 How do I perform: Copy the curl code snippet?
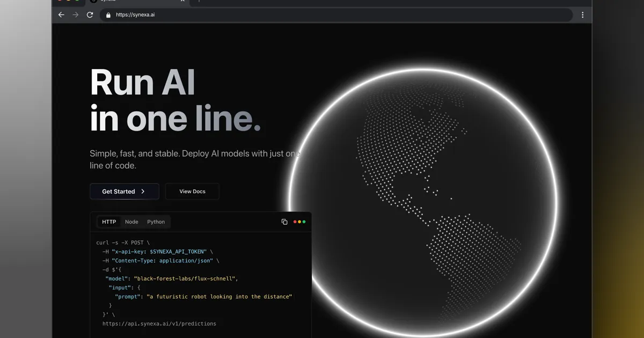point(284,221)
